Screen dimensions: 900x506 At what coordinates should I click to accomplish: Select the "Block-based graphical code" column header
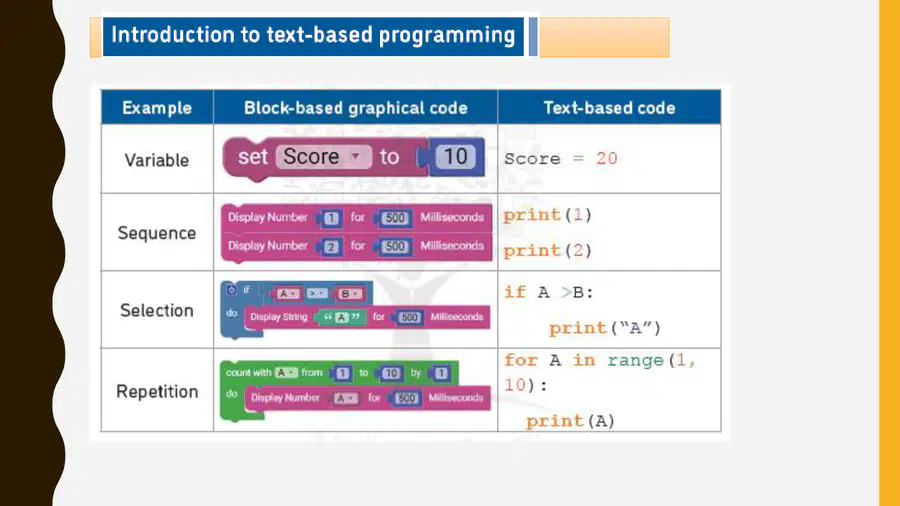pyautogui.click(x=355, y=108)
